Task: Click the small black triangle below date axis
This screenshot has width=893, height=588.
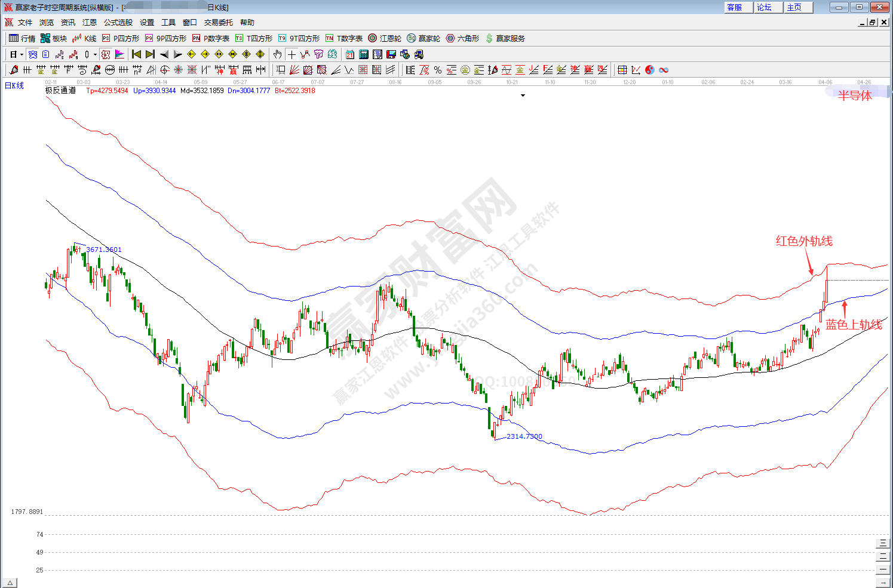Action: pyautogui.click(x=523, y=96)
